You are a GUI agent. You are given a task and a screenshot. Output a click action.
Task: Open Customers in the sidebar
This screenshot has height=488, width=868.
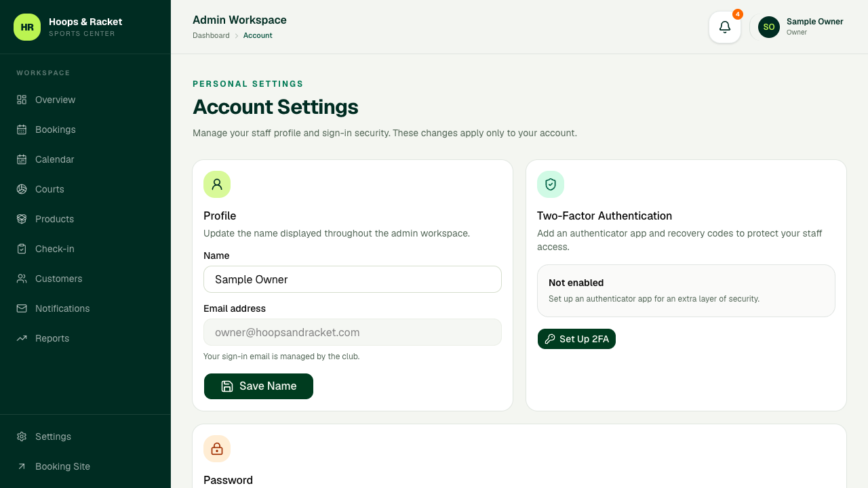click(x=85, y=279)
